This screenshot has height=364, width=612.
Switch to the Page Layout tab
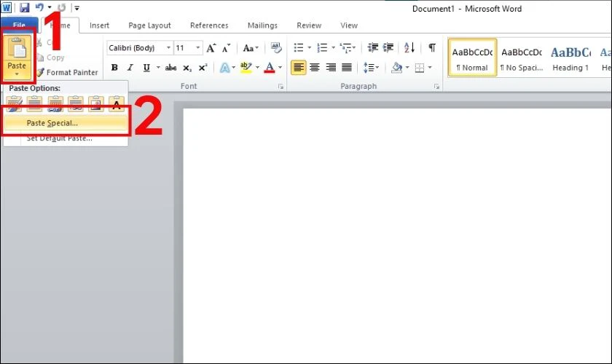[149, 25]
